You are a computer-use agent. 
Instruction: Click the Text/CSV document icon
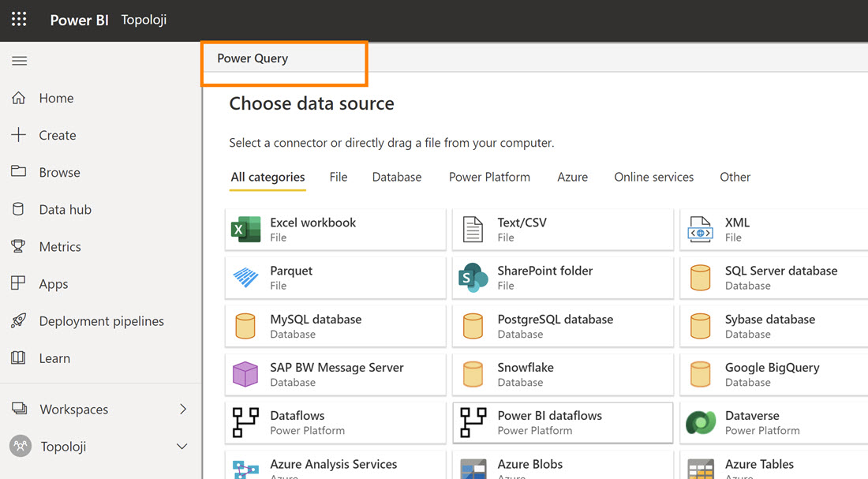tap(473, 230)
